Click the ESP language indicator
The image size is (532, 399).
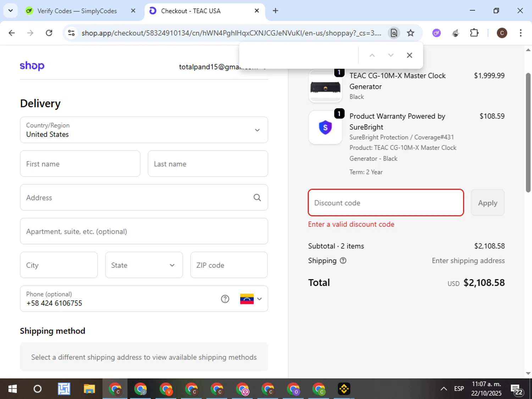pyautogui.click(x=459, y=389)
